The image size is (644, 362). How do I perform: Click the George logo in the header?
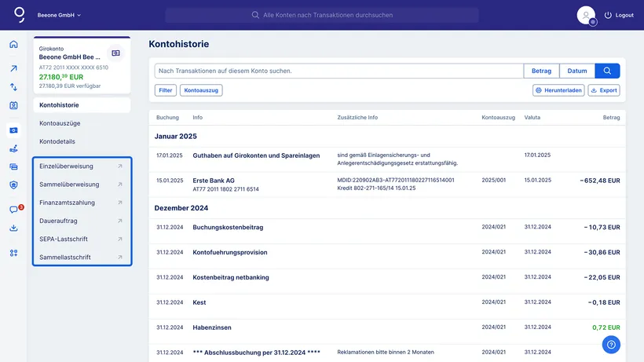19,15
